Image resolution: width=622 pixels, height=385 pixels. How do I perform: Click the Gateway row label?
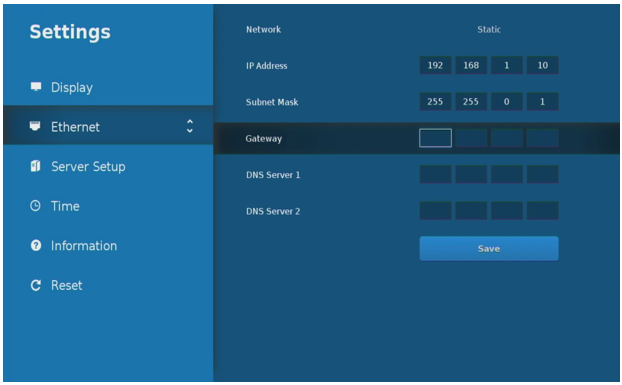click(x=263, y=139)
